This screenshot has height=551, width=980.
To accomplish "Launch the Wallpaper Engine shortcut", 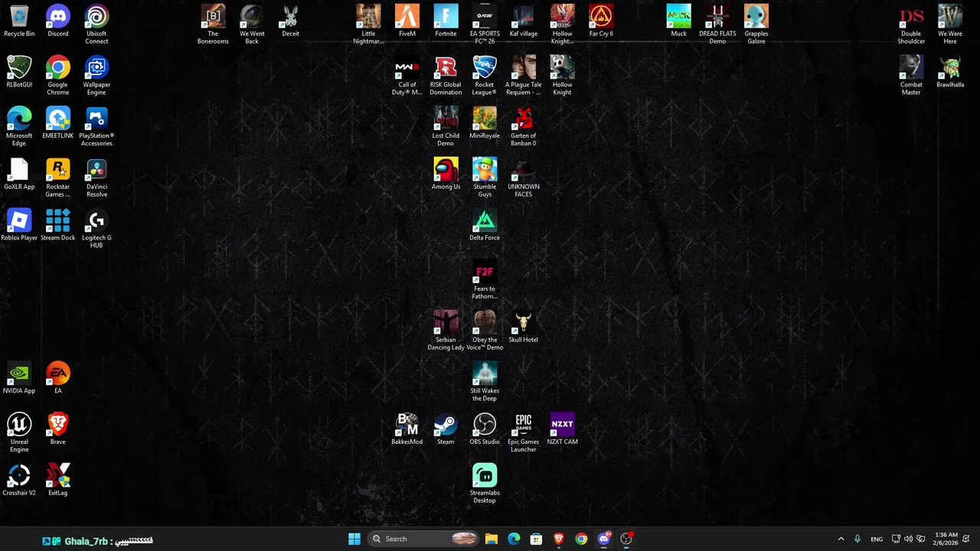I will tap(96, 75).
